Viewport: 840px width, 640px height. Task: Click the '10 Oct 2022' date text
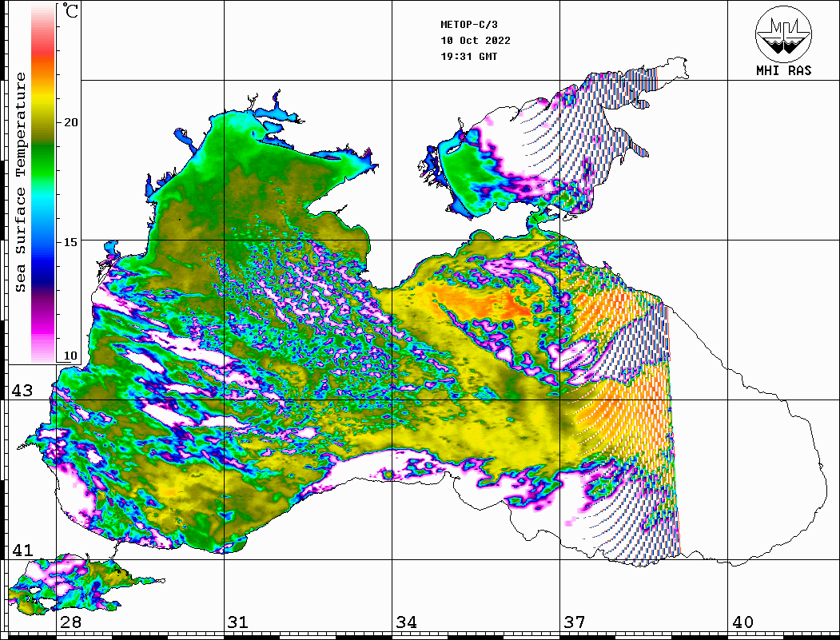[x=476, y=41]
